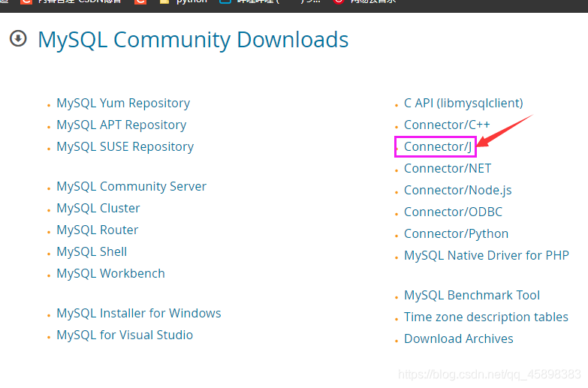
Task: Select MySQL Installer for Windows
Action: click(x=139, y=313)
